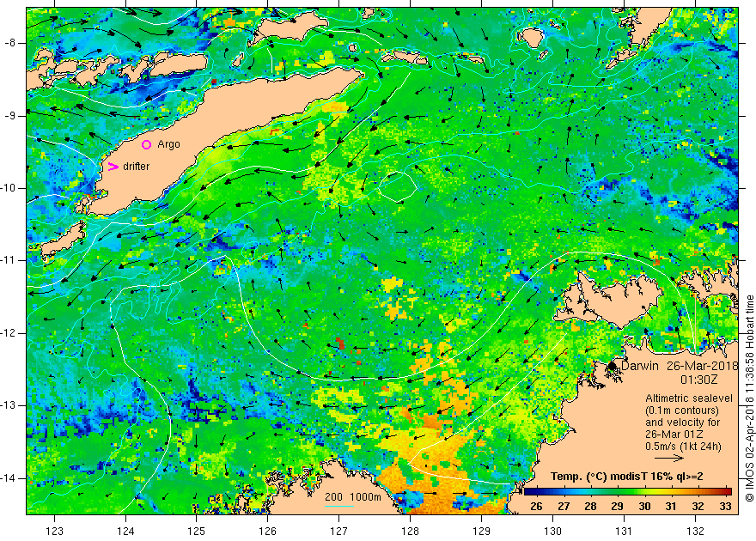Click the black Darwin location dot
The width and height of the screenshot is (756, 541).
tap(613, 366)
